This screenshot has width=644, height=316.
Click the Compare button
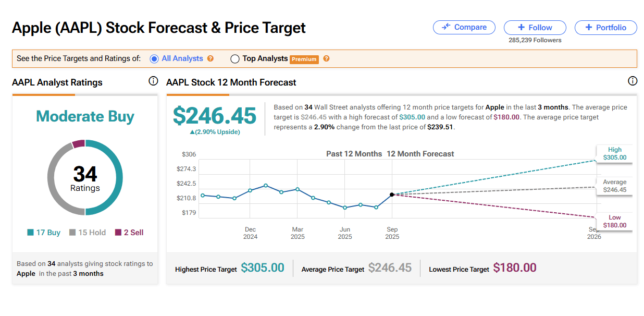[464, 28]
